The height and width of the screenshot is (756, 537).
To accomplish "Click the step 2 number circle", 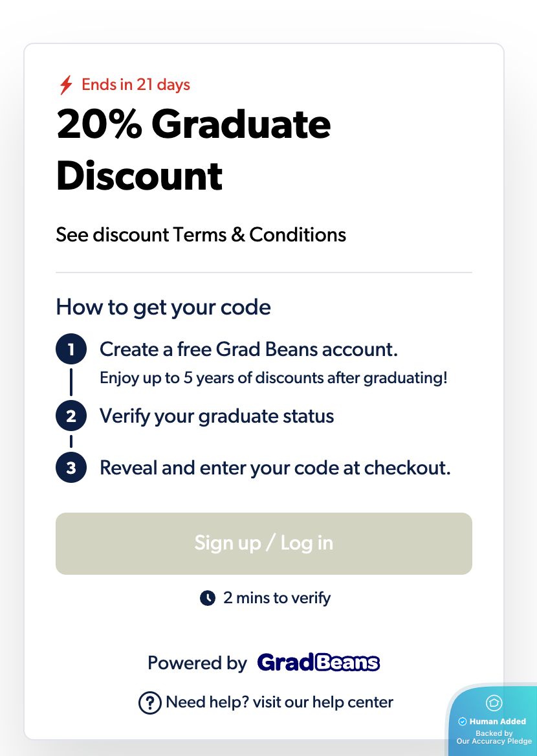I will click(x=71, y=416).
